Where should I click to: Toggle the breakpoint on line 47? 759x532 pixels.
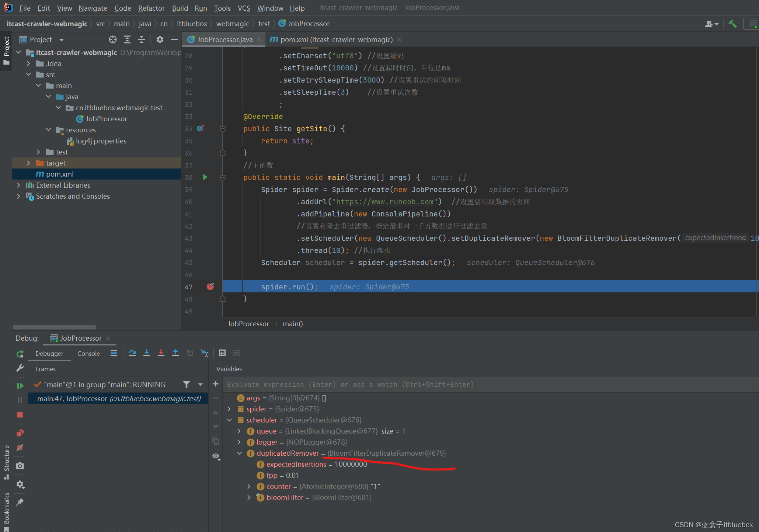210,286
